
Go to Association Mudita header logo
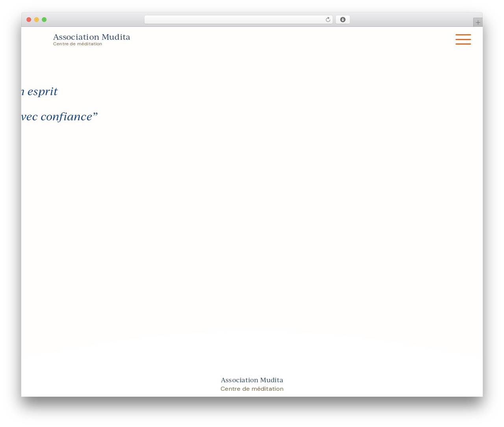pyautogui.click(x=91, y=37)
